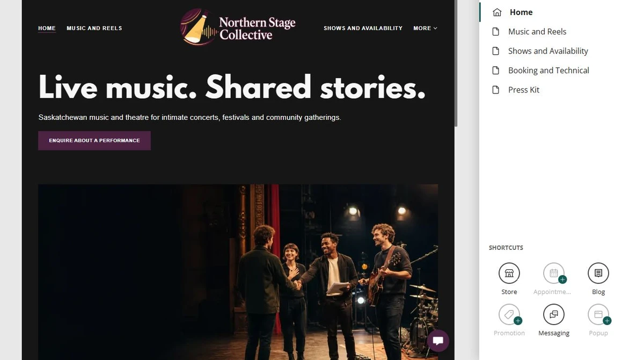Expand the More navigation dropdown

(425, 28)
